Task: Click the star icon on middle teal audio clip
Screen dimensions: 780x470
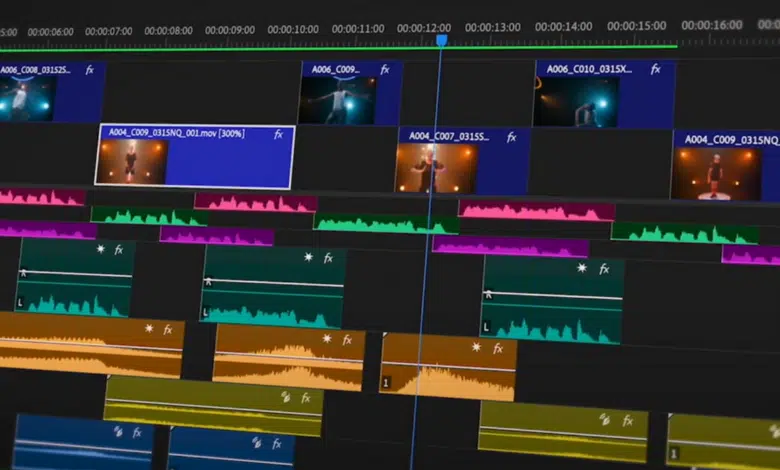Action: click(x=309, y=257)
